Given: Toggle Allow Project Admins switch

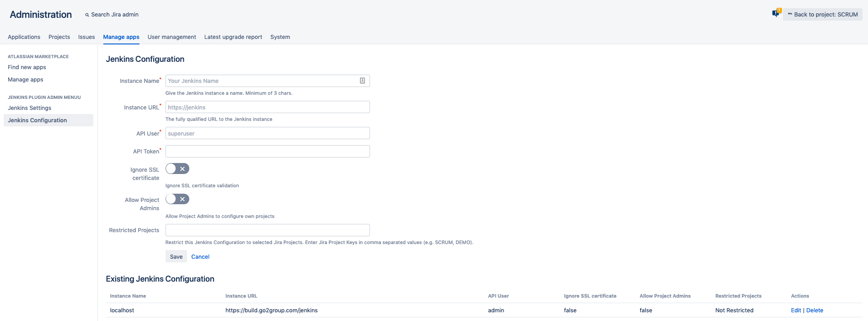Looking at the screenshot, I should coord(177,199).
